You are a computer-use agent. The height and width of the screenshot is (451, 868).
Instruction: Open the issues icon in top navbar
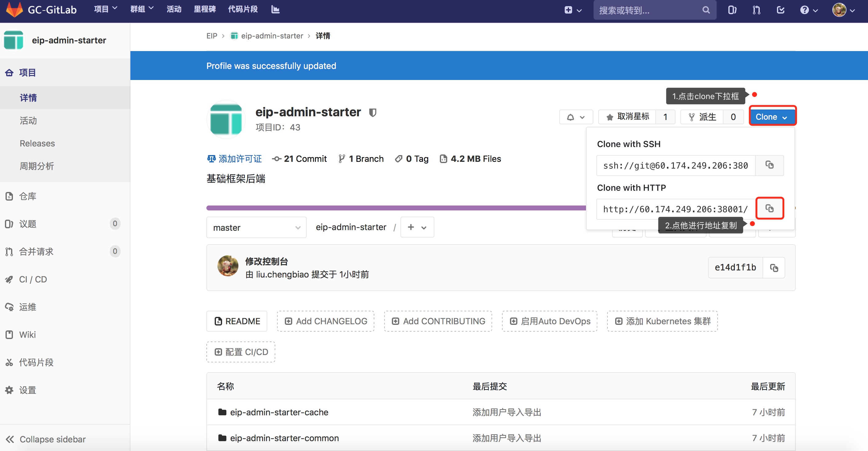tap(732, 10)
